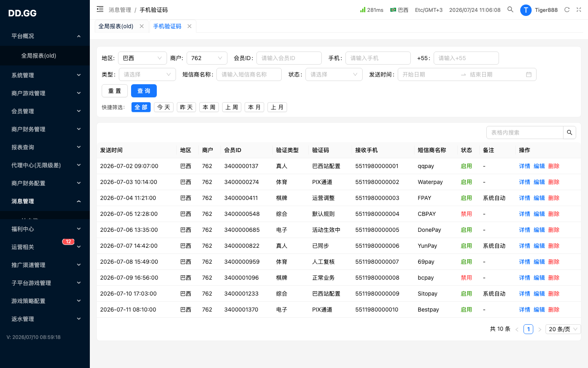
Task: Click 删除 for the Bestpay row
Action: pos(554,310)
